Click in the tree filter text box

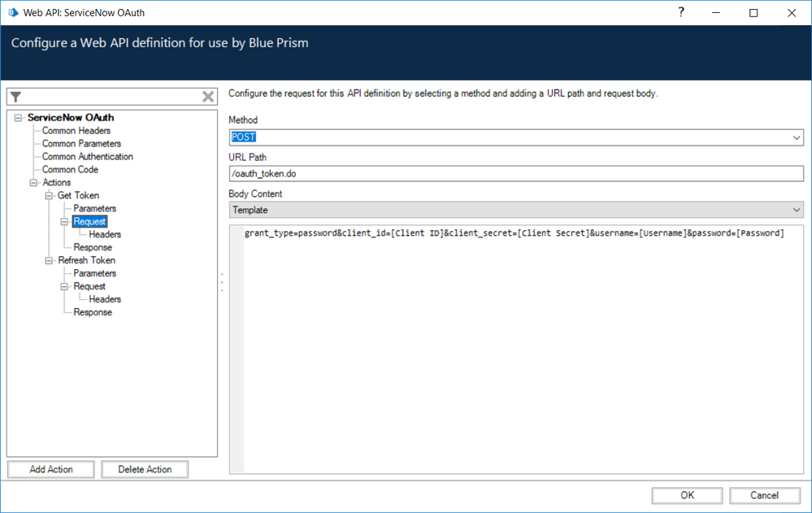click(x=111, y=97)
